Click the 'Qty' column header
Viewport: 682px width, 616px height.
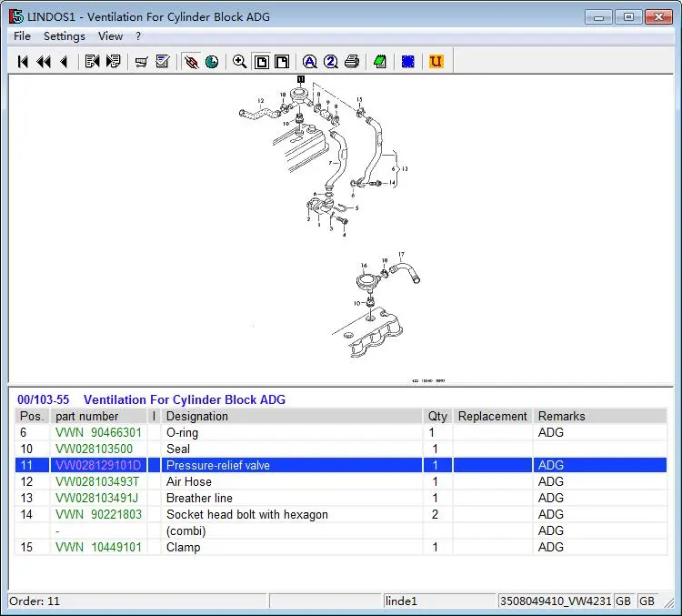pyautogui.click(x=437, y=416)
